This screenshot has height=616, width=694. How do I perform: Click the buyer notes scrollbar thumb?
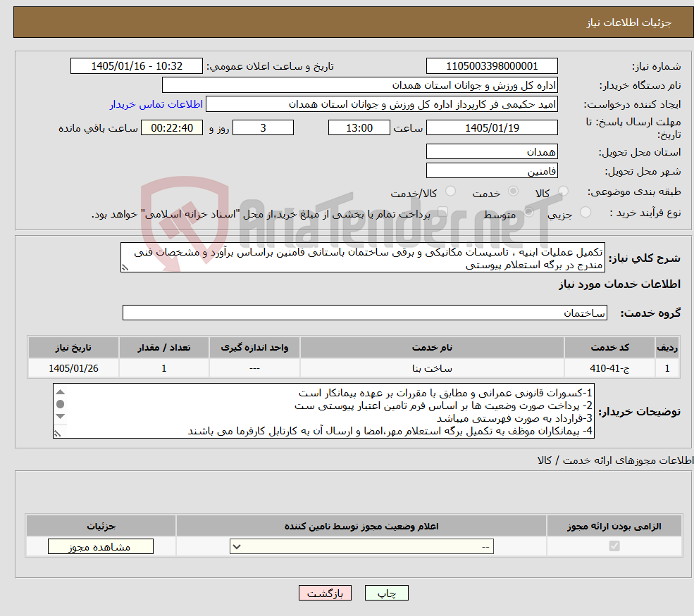pyautogui.click(x=60, y=403)
